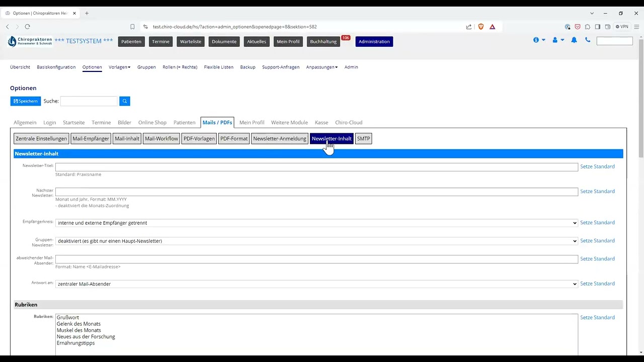Click the blue phone icon
The width and height of the screenshot is (644, 362).
pos(588,40)
